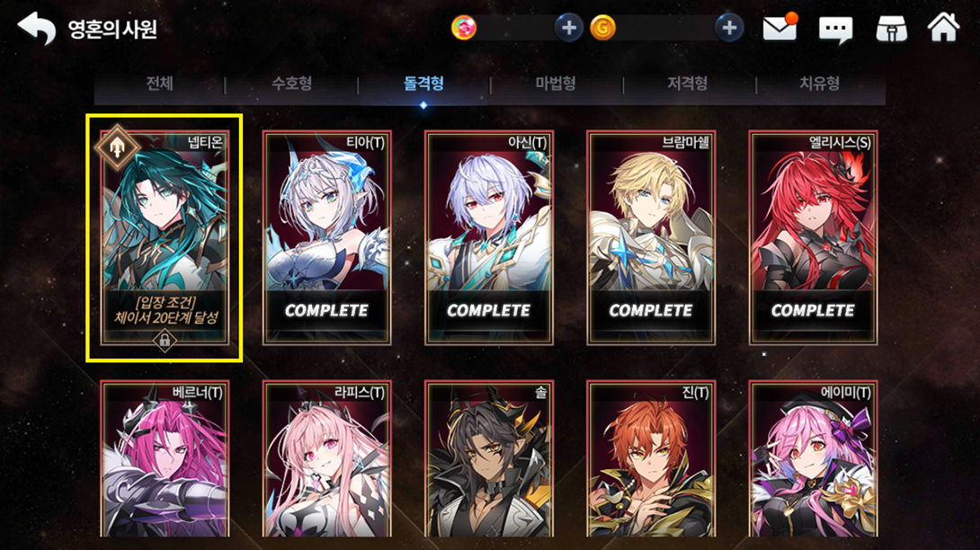Click the rainbow gem currency icon
The height and width of the screenshot is (550, 980).
click(464, 28)
